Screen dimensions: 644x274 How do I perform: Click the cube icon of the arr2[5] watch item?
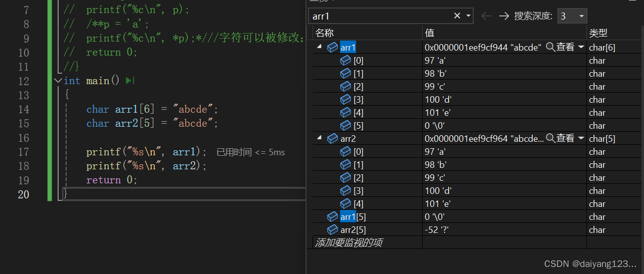click(333, 230)
